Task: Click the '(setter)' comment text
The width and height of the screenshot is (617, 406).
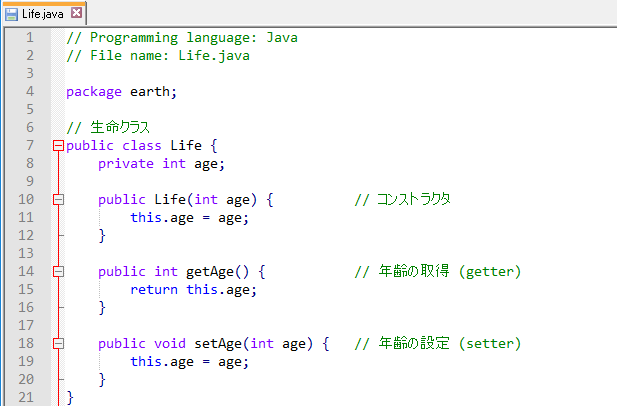Action: point(490,344)
